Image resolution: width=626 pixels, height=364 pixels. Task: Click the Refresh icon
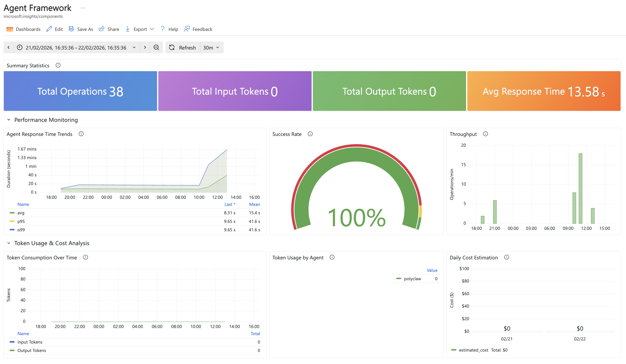click(172, 47)
